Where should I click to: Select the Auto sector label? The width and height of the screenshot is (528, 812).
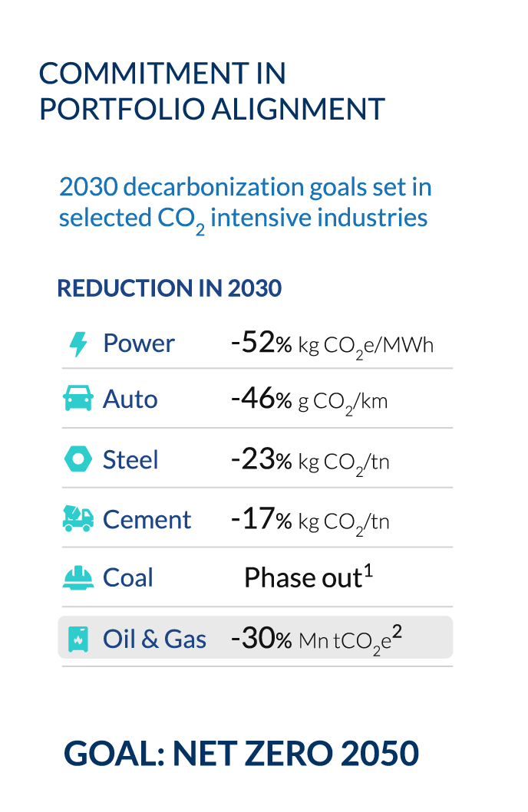coord(130,399)
